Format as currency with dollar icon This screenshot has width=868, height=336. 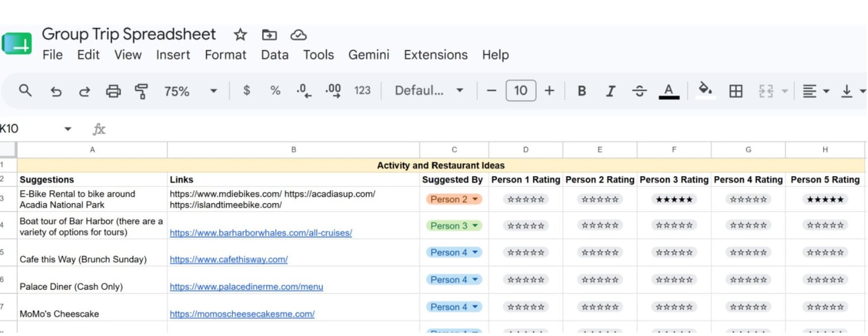click(247, 90)
